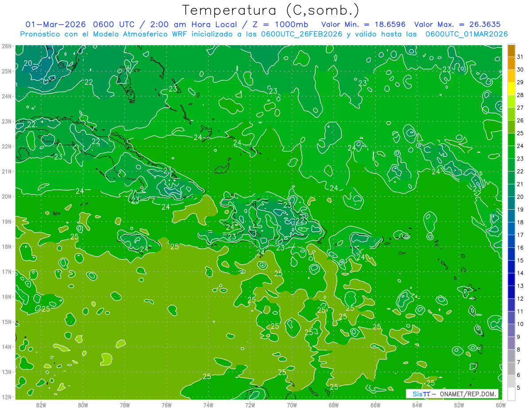Click the color scale label 20
The image size is (532, 411).
tap(520, 197)
